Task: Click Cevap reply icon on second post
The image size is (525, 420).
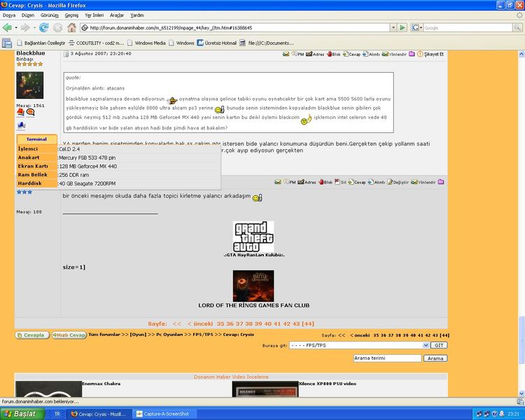Action: click(x=356, y=182)
